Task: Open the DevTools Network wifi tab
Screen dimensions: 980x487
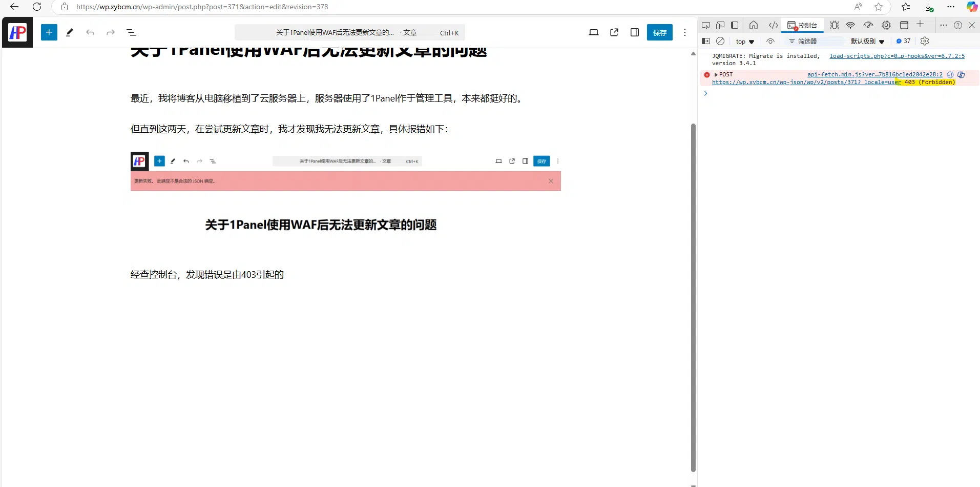Action: pos(850,25)
